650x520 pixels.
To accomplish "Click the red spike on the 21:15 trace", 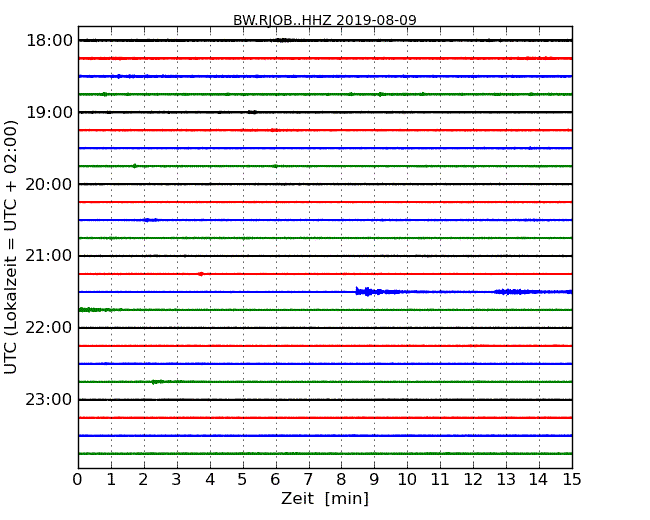I will [x=201, y=274].
